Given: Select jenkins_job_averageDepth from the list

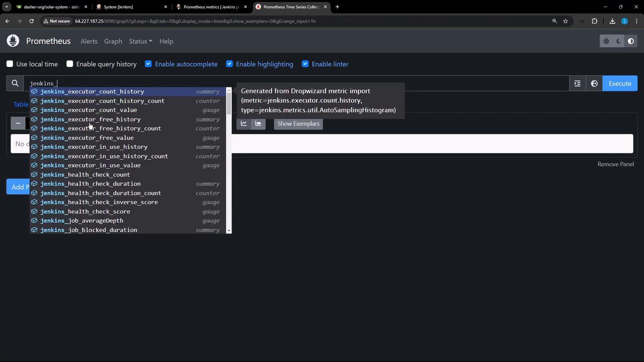Looking at the screenshot, I should 128,221.
